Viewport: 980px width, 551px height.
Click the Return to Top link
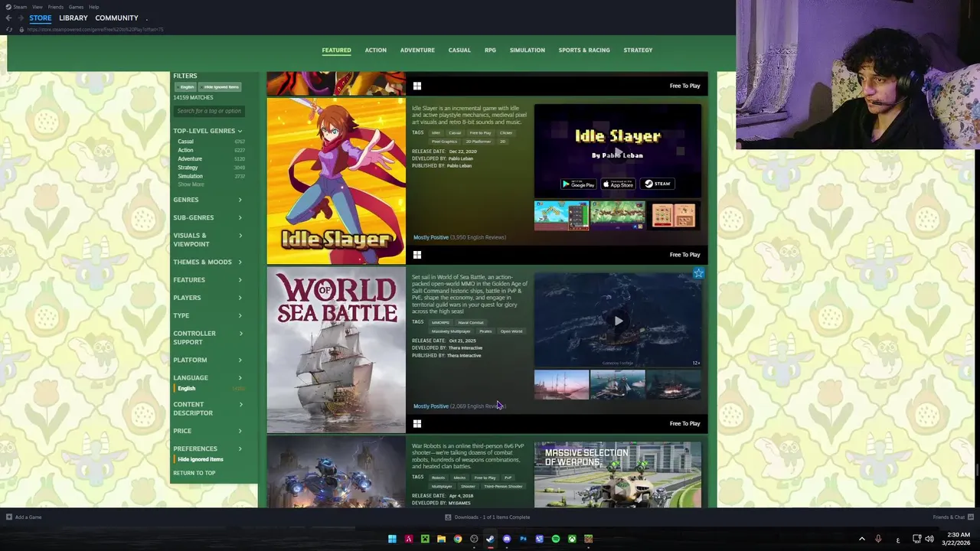194,473
